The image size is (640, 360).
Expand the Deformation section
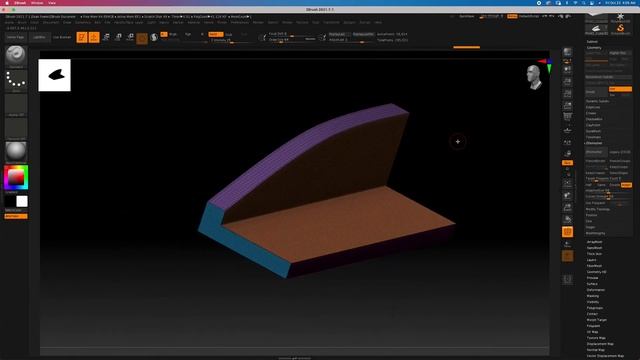[596, 290]
